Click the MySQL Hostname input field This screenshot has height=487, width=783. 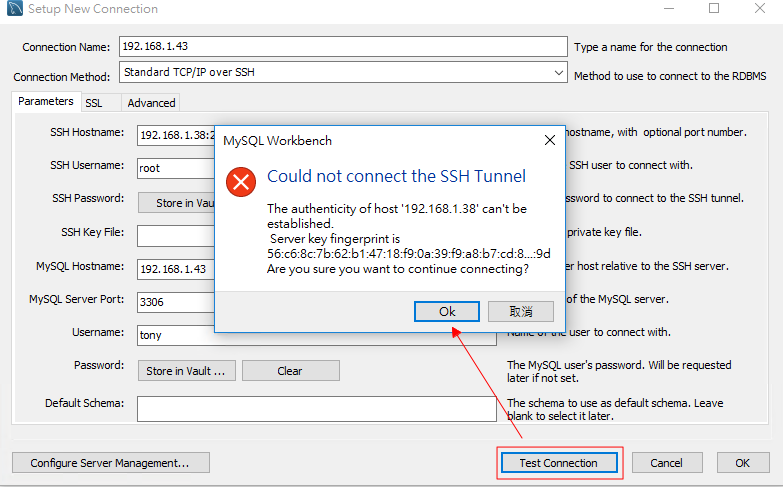[176, 269]
